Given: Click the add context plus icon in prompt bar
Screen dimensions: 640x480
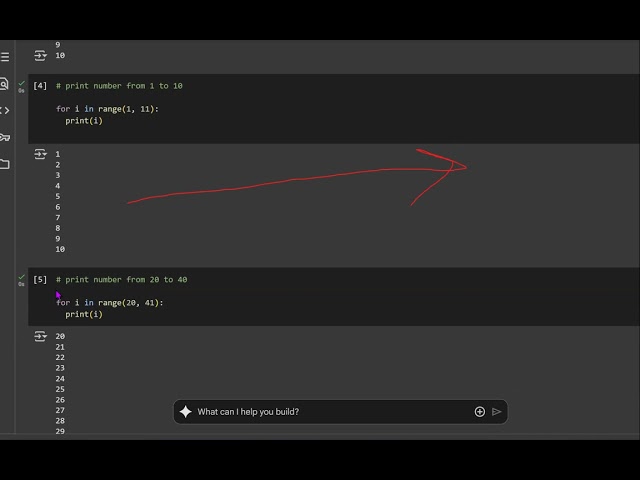Looking at the screenshot, I should coord(480,411).
